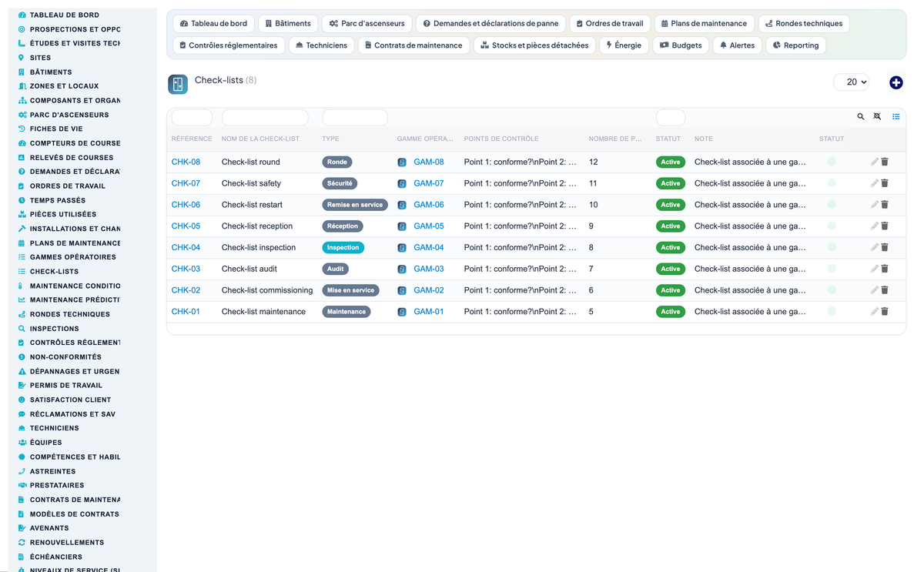Image resolution: width=924 pixels, height=572 pixels.
Task: Click the GAM-02 gamme icon
Action: pyautogui.click(x=402, y=290)
